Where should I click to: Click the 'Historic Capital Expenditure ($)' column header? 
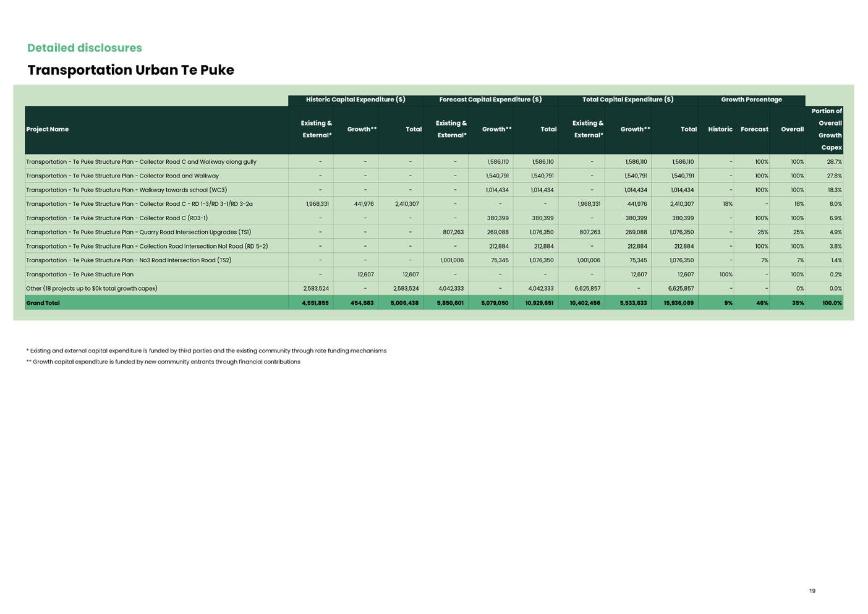pos(356,99)
